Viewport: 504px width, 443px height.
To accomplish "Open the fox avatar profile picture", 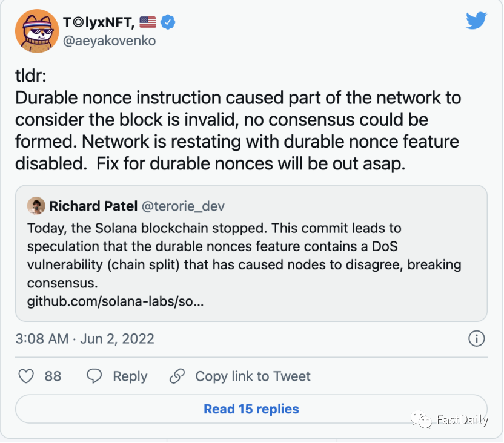I will click(37, 31).
